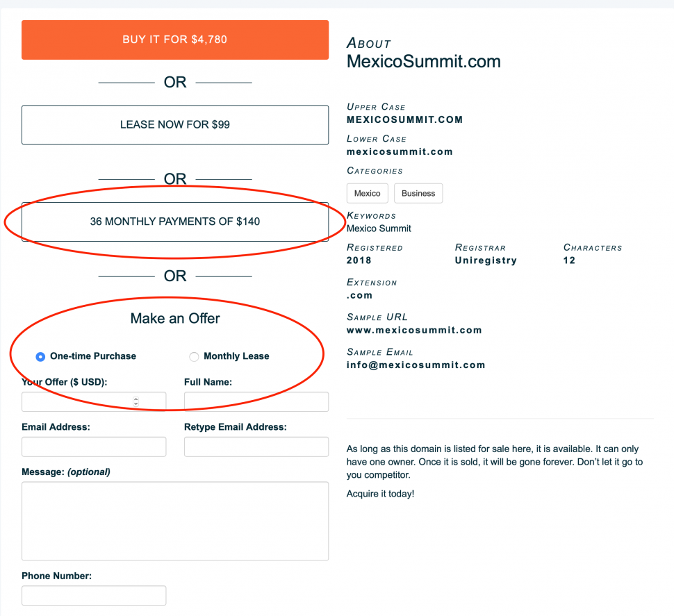Open the Mexico category tag
The image size is (674, 616).
[x=367, y=193]
